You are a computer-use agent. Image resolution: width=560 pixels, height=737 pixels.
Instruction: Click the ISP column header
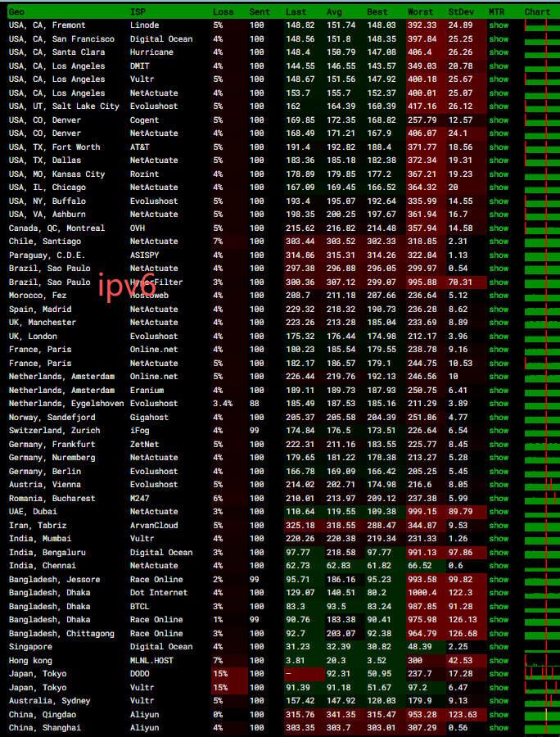138,12
